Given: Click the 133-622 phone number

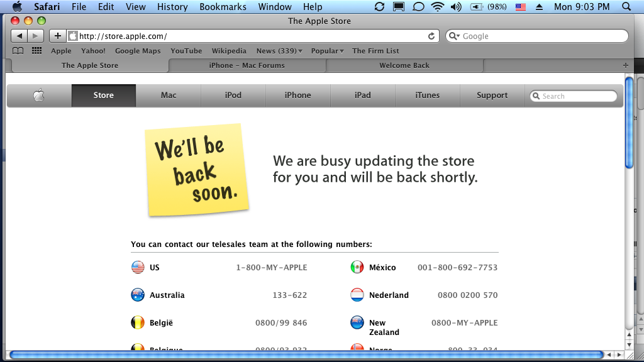Looking at the screenshot, I should click(x=289, y=295).
